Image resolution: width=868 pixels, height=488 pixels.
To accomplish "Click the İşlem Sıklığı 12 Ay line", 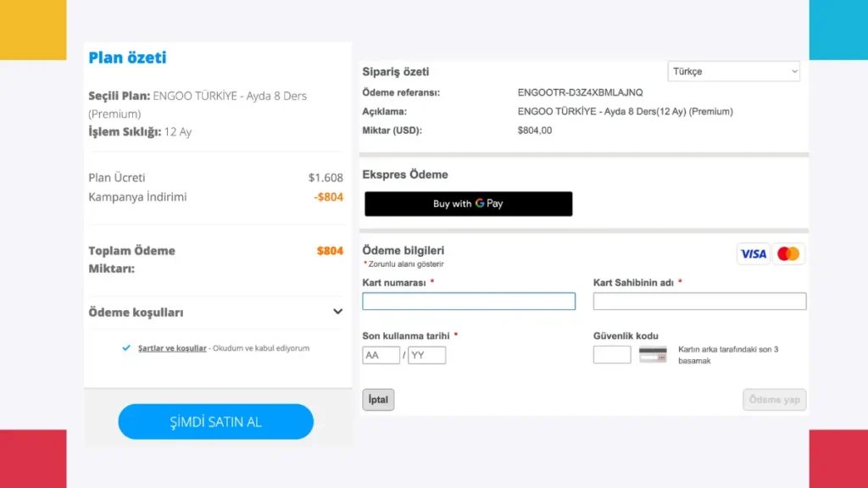I will [x=140, y=131].
